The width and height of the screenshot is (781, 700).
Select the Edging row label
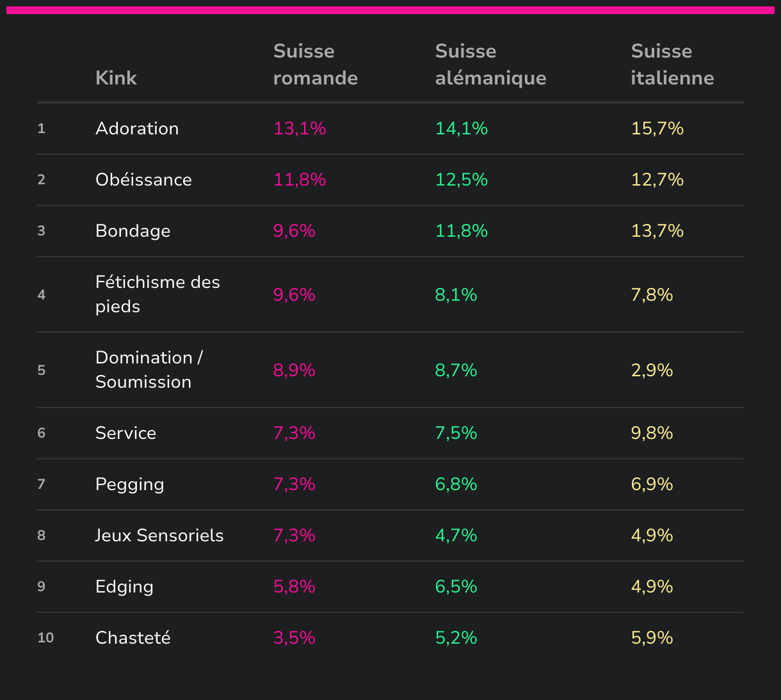(x=124, y=587)
